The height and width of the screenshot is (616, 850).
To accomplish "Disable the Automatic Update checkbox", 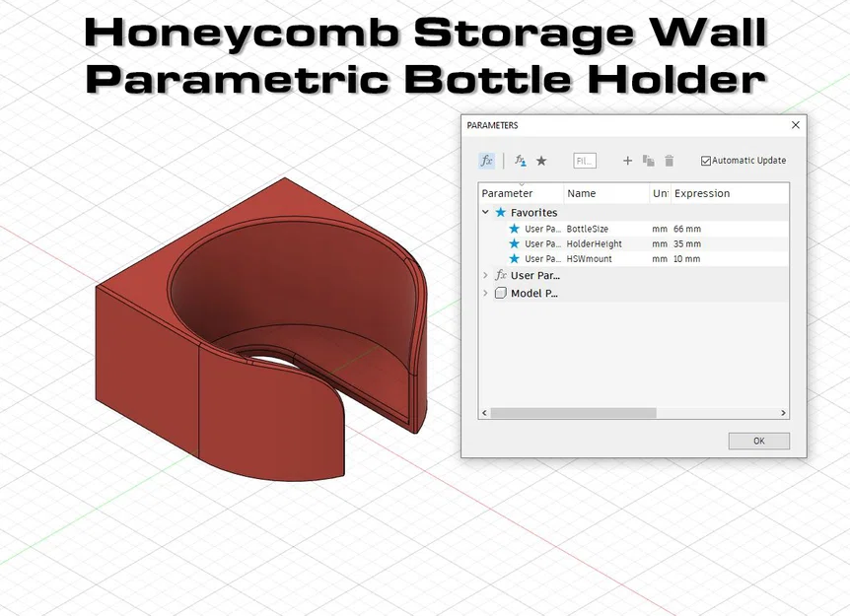I will point(705,160).
